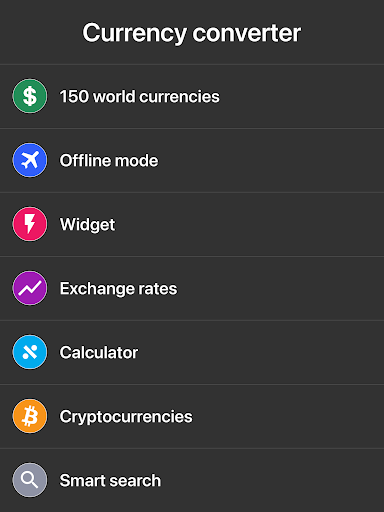Click the pink lightning bolt icon
Image resolution: width=384 pixels, height=512 pixels.
(30, 224)
